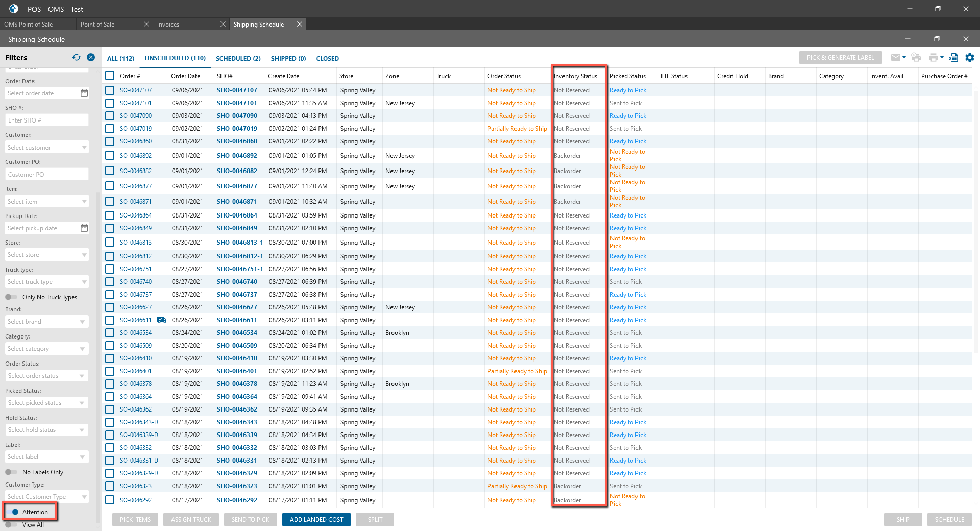Screen dimensions: 980x531
Task: Click the SHIP button
Action: 903,520
